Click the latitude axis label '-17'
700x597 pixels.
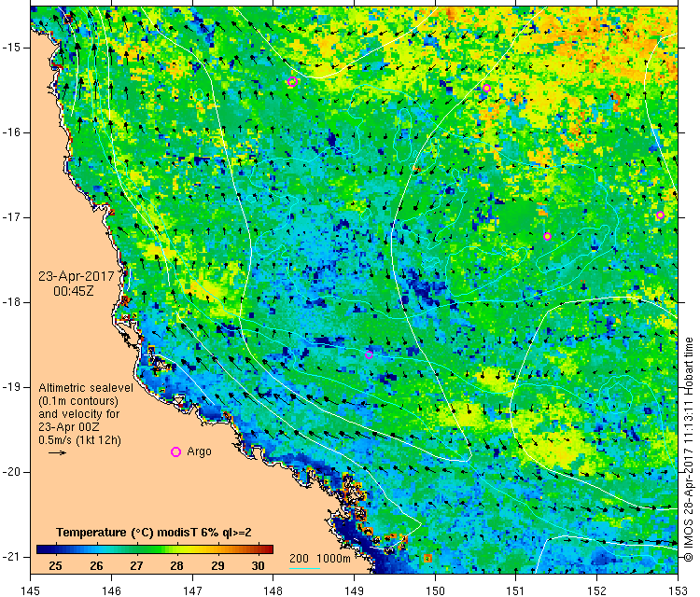coord(10,217)
